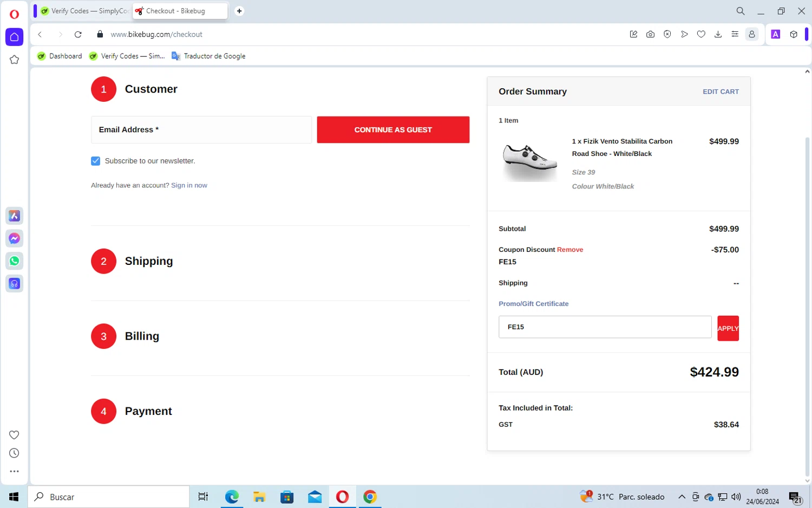
Task: Open File Explorer from the taskbar
Action: [259, 497]
